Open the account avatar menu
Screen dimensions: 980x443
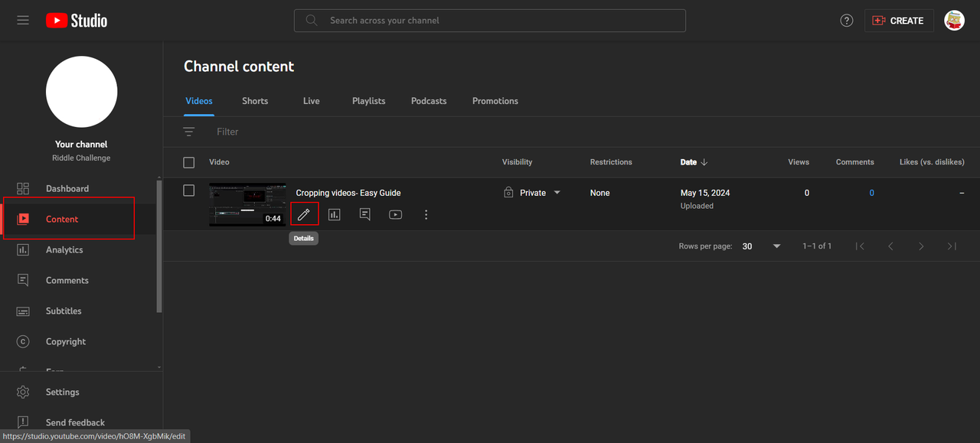point(954,21)
